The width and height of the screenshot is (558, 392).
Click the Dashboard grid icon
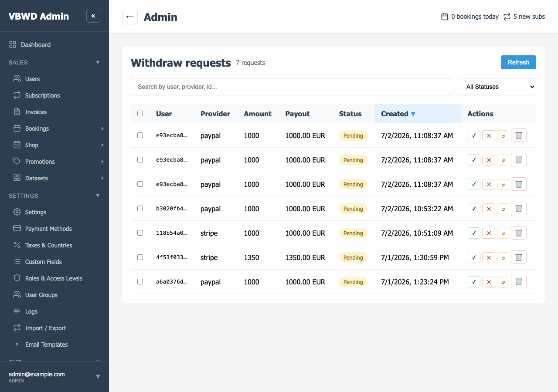point(13,44)
